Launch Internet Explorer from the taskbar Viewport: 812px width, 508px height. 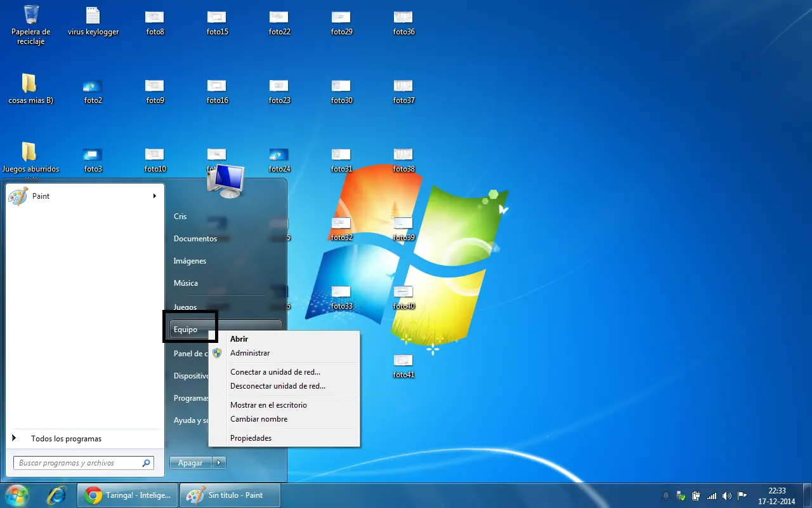(56, 495)
